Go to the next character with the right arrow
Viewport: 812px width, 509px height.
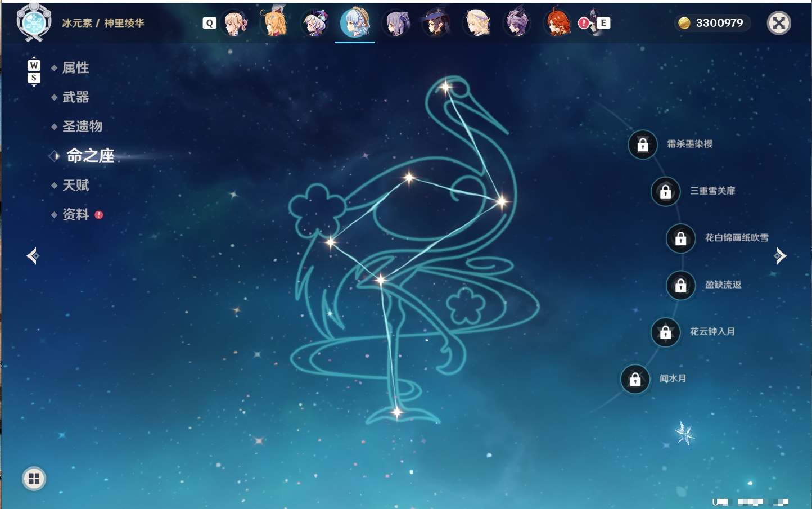click(779, 256)
